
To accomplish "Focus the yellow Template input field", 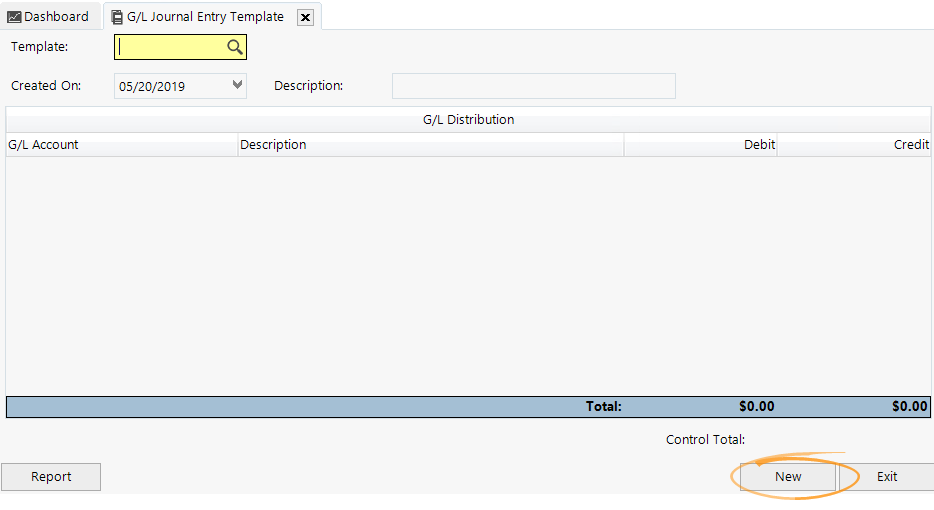I will [170, 47].
